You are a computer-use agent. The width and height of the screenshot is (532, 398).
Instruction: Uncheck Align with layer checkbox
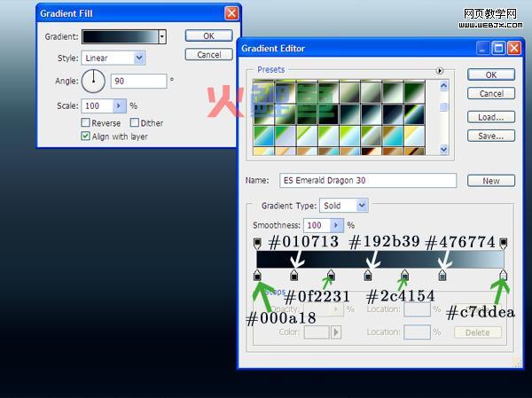[85, 136]
